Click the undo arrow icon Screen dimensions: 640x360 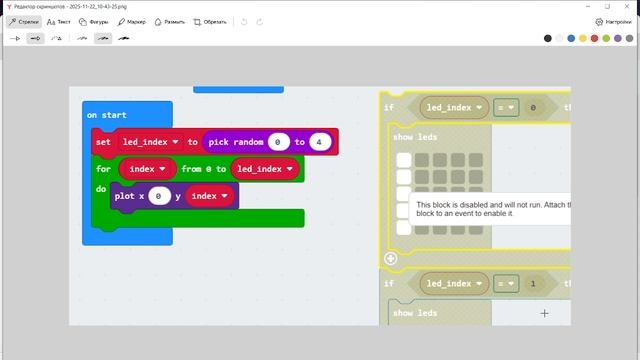tap(244, 22)
